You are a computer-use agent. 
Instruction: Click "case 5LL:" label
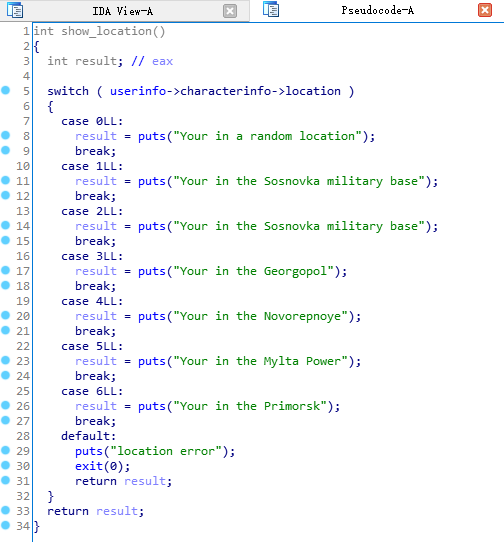click(92, 346)
